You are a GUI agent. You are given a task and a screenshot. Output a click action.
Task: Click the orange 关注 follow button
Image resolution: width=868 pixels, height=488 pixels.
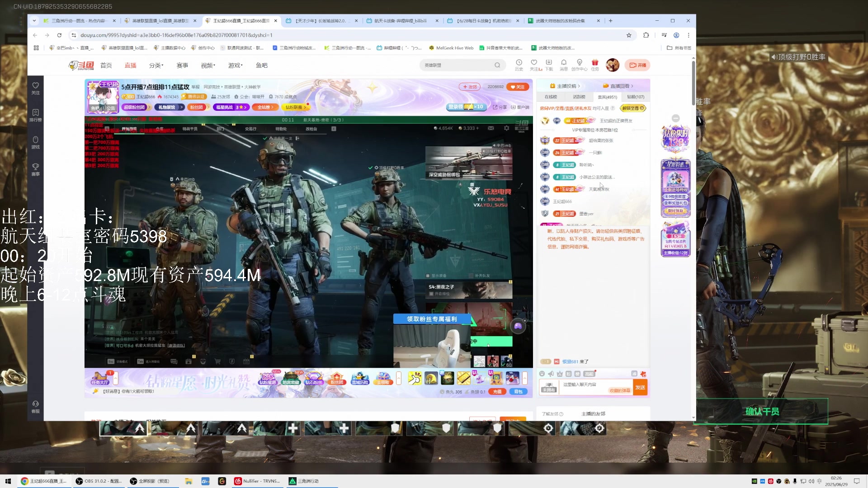click(x=518, y=87)
